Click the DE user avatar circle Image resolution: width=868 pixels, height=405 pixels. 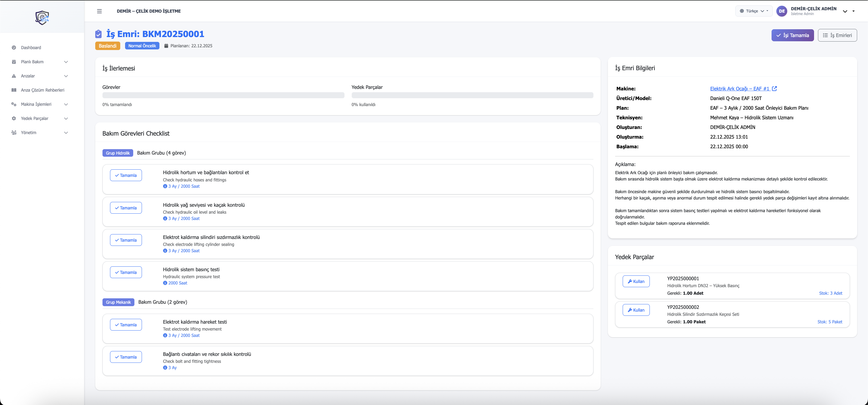(x=782, y=11)
